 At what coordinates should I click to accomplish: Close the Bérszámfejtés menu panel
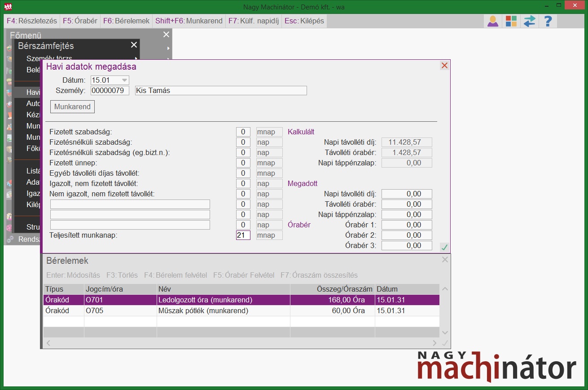coord(134,45)
